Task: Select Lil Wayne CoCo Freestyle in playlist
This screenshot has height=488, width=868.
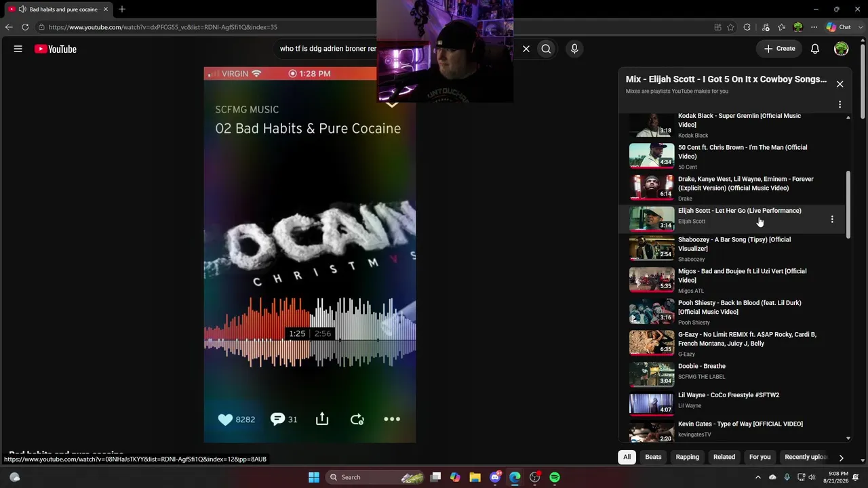Action: point(732,403)
